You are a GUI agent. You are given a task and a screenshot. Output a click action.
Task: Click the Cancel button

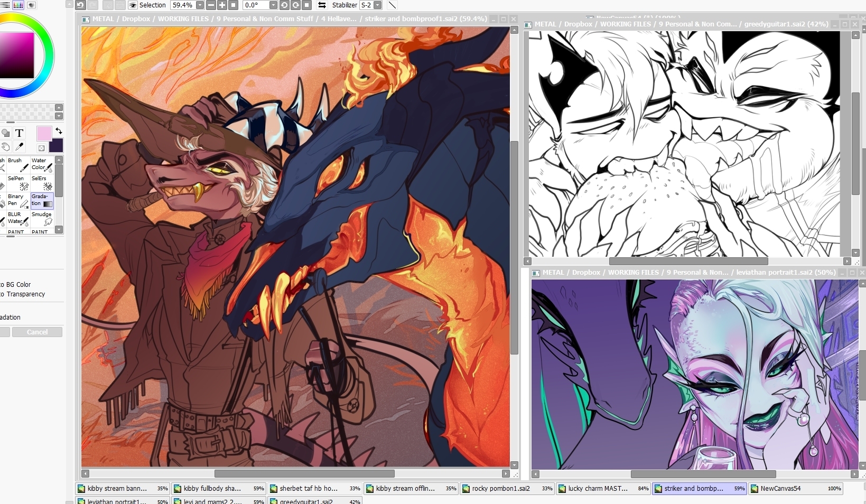point(37,332)
